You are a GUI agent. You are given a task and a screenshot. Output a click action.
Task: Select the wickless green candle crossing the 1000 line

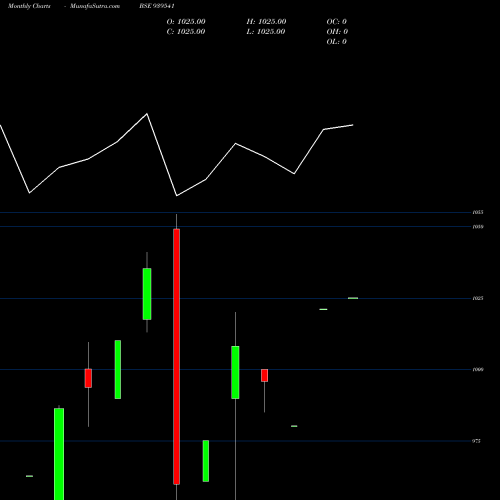pos(118,369)
